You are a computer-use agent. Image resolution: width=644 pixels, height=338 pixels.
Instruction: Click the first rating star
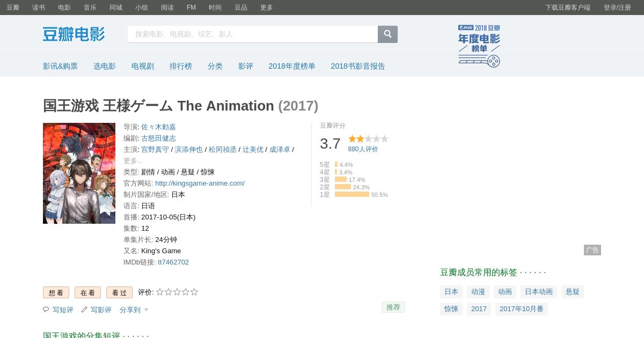tap(160, 292)
